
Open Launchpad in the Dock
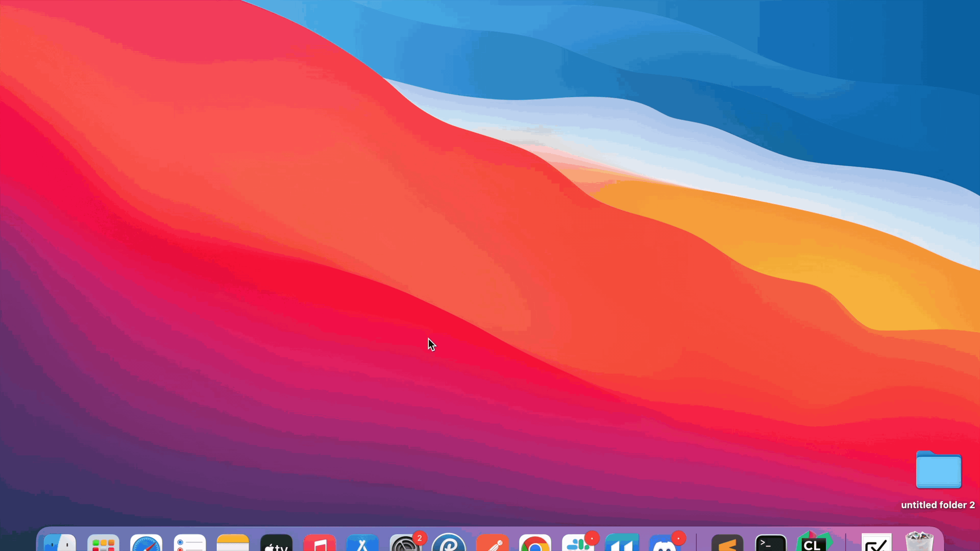[x=103, y=542]
